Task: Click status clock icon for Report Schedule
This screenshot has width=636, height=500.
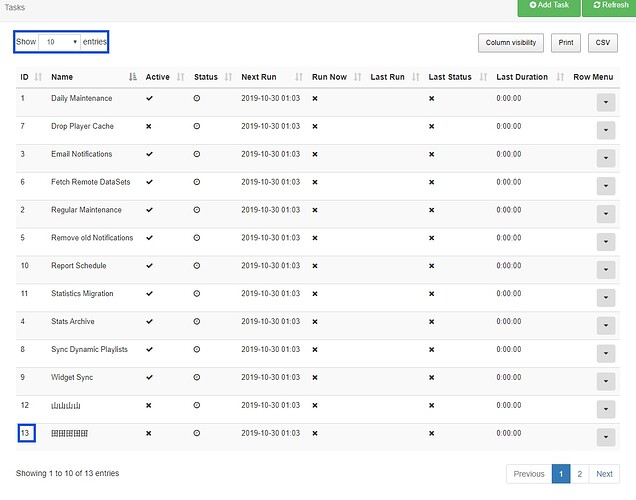Action: 197,266
